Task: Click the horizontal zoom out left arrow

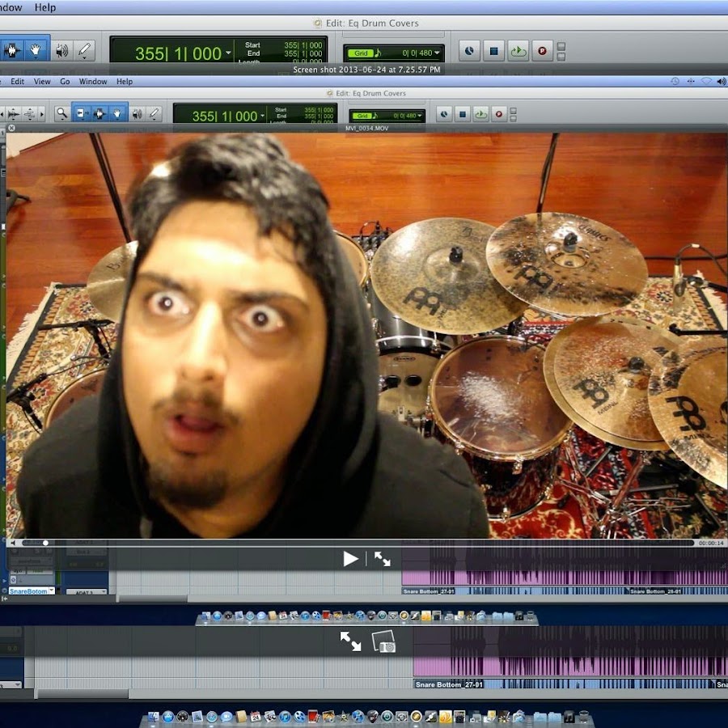Action: (2, 114)
